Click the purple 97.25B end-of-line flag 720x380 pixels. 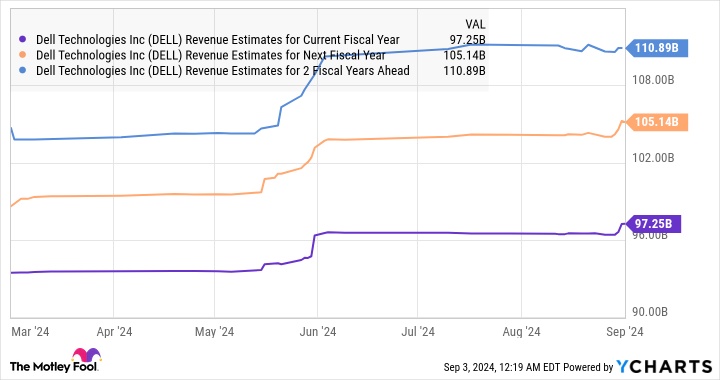[x=653, y=224]
